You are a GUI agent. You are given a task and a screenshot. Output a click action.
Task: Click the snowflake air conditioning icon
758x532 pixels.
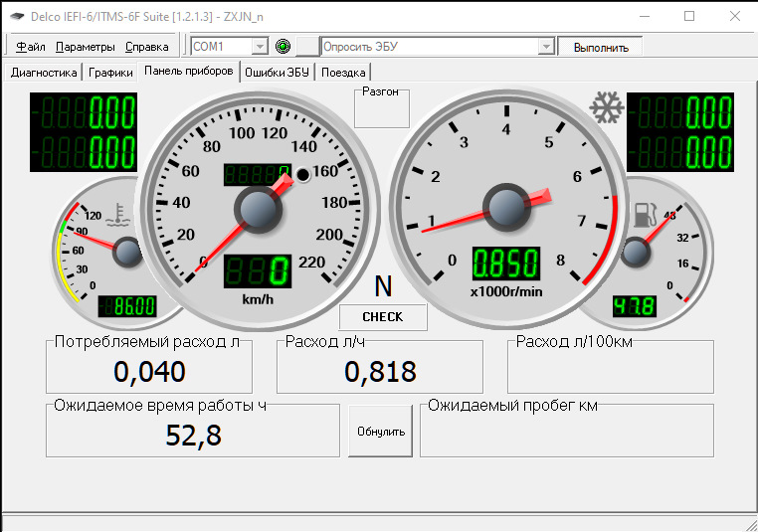pos(606,107)
